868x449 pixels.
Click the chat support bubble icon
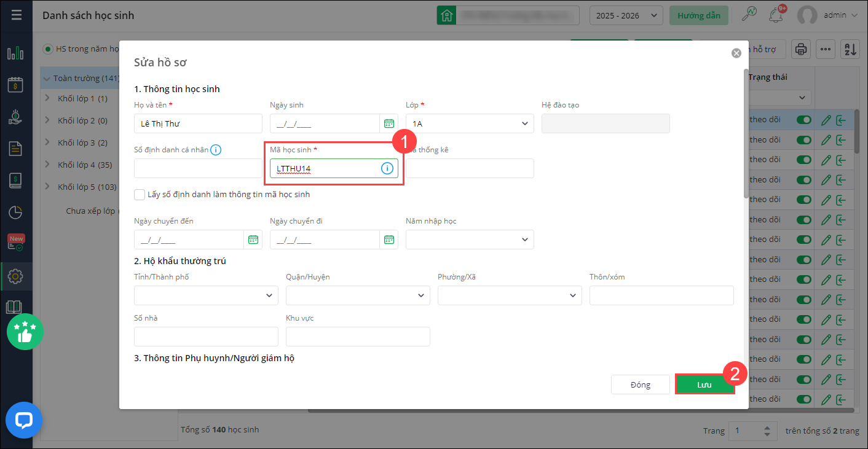(x=23, y=421)
